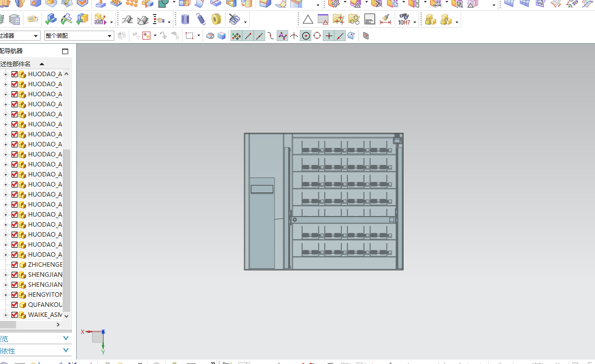Uncheck the ZHICHENGE component checkbox
The image size is (595, 364).
coord(15,265)
